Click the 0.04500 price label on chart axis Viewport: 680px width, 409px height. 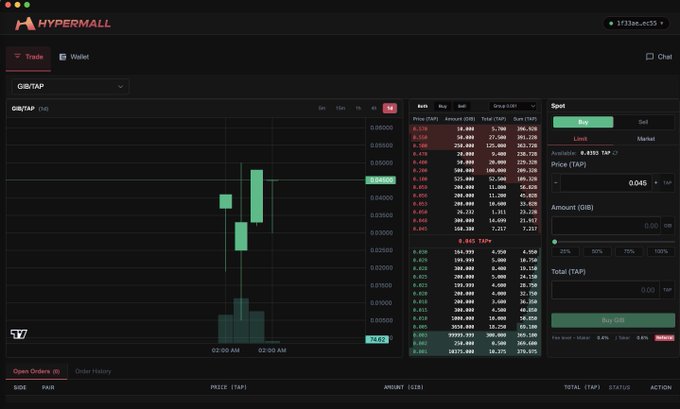tap(381, 180)
